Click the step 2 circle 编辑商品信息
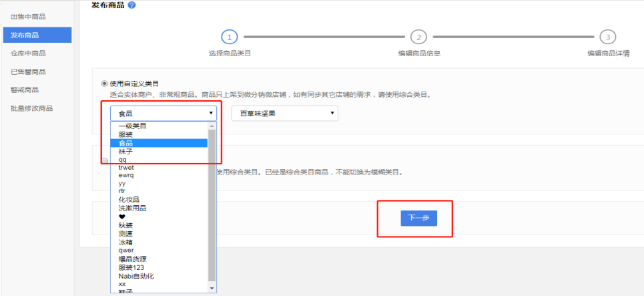This screenshot has width=644, height=296. (418, 37)
